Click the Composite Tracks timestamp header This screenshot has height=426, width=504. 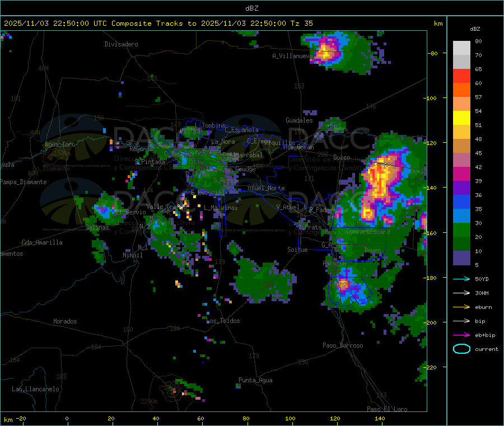tap(158, 24)
